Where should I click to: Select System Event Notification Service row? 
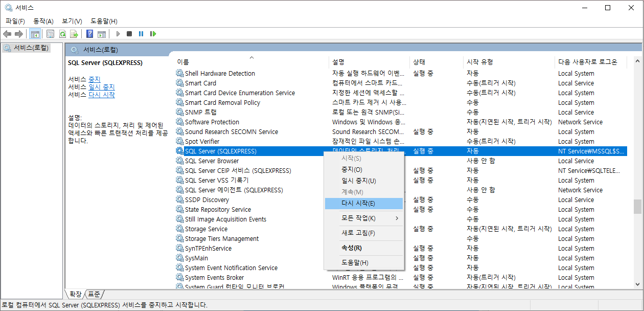pos(401,268)
